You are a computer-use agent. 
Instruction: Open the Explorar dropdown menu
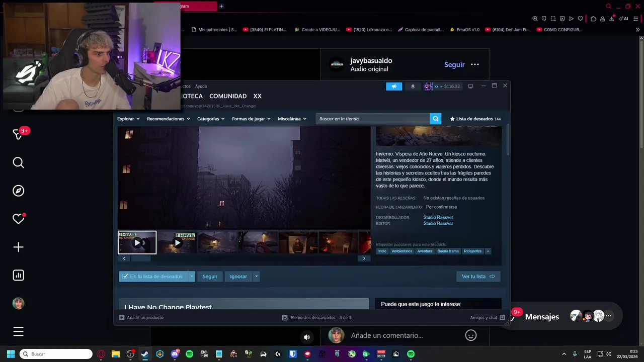pos(128,119)
